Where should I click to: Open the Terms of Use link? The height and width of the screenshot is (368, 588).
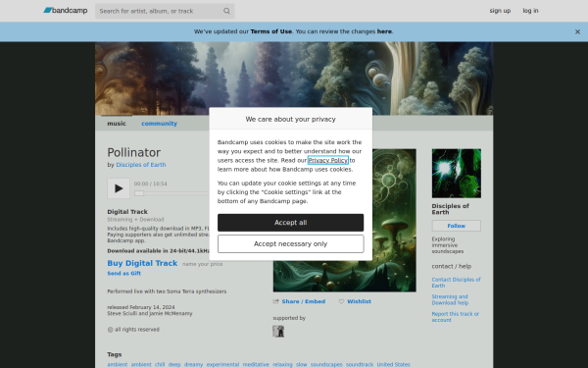point(270,31)
